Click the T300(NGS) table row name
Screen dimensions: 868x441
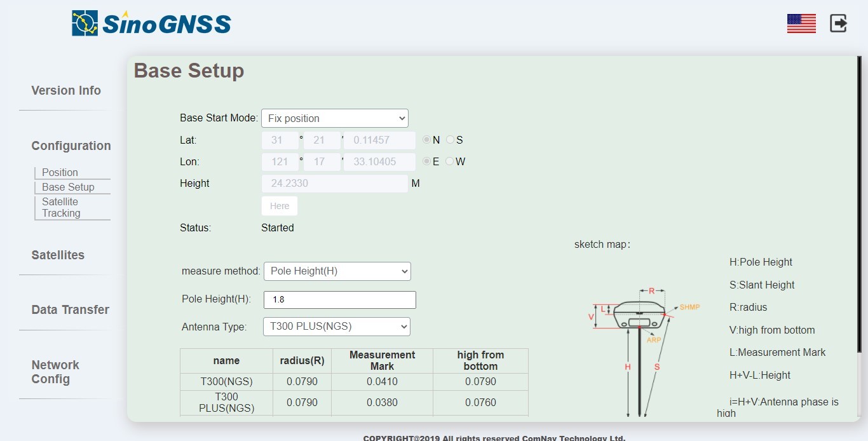[x=226, y=382]
